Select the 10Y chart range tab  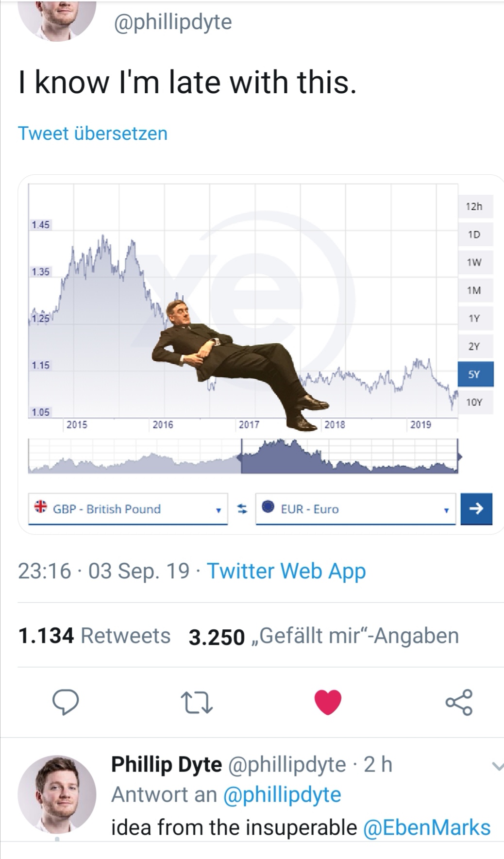click(475, 402)
